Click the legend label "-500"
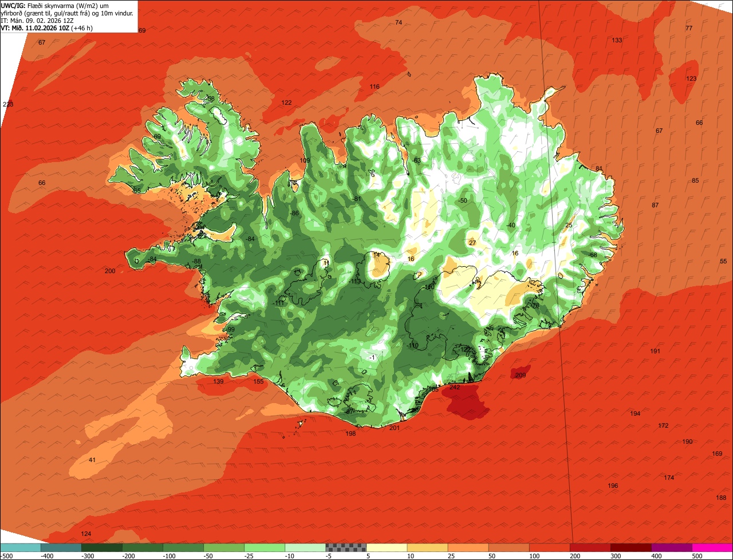733x560 pixels. pos(6,556)
